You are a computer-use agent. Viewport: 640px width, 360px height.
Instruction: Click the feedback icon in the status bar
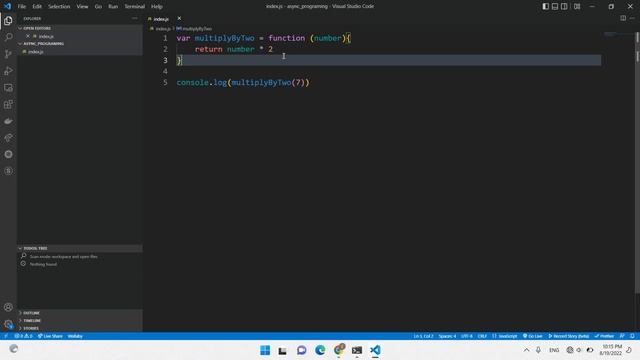[x=622, y=336]
